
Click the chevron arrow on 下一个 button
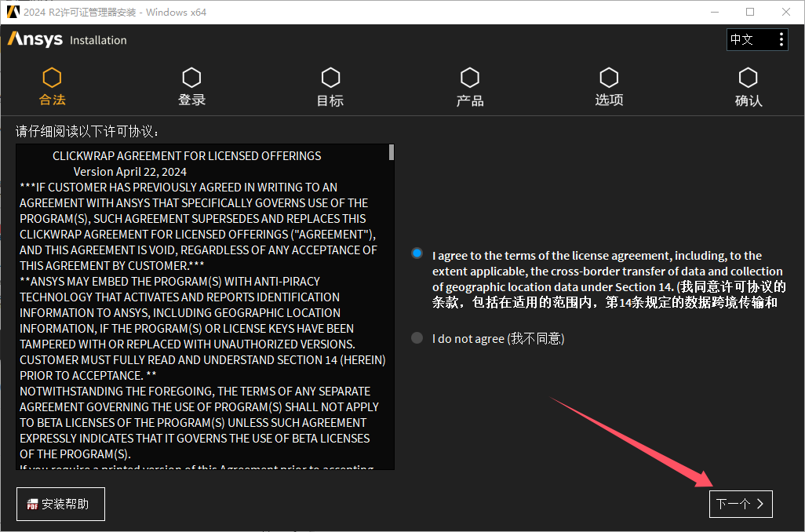[760, 504]
